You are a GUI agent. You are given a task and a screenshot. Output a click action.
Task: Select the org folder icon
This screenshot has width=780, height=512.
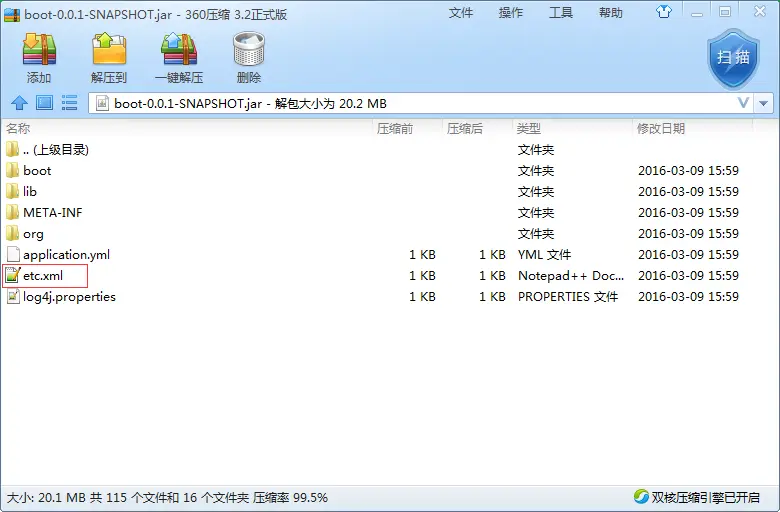click(x=13, y=233)
